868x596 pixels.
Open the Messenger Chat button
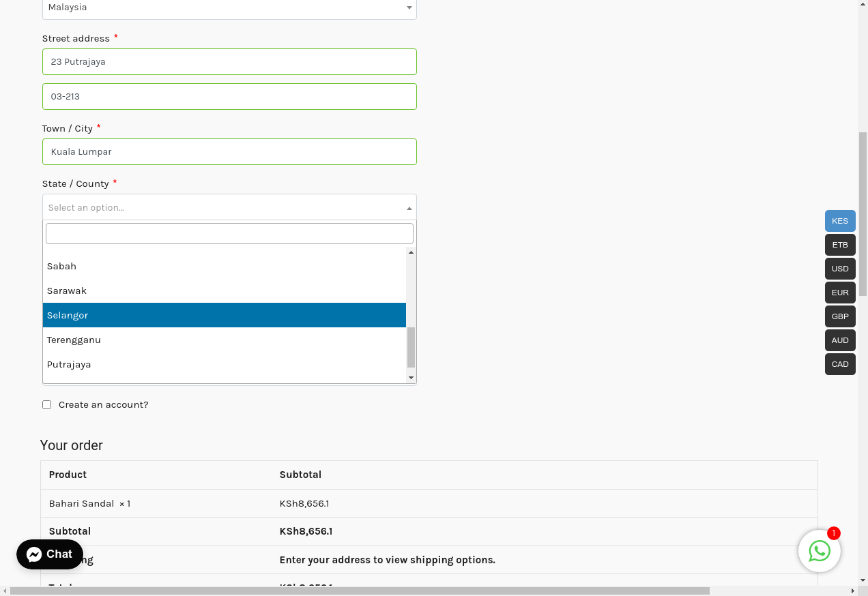pos(50,554)
